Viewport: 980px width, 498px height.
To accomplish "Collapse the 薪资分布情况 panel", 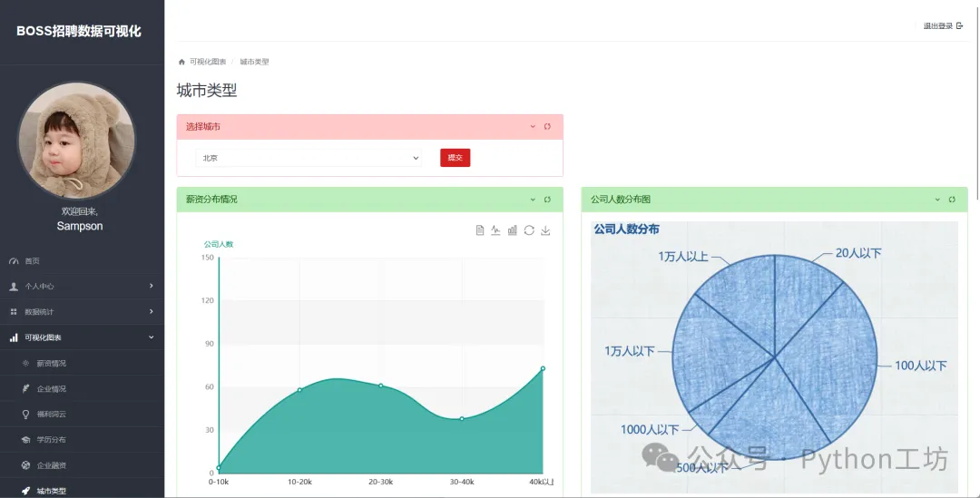I will click(x=533, y=200).
